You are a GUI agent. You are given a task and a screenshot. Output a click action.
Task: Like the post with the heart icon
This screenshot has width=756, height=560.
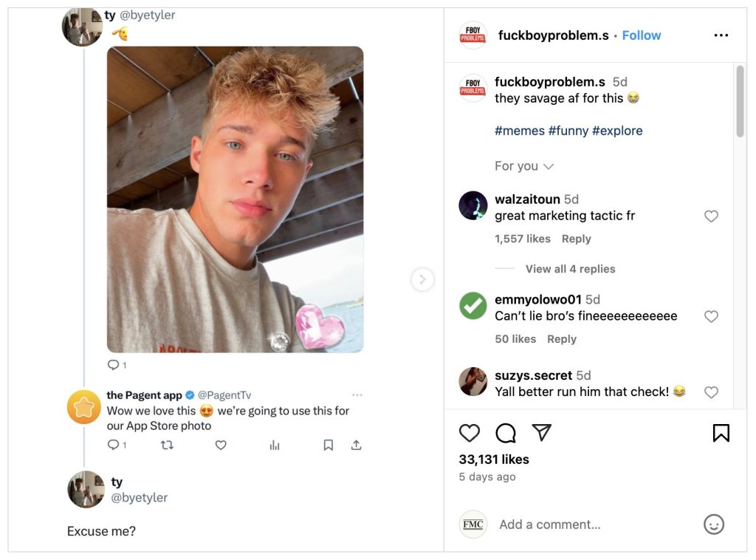pos(470,433)
